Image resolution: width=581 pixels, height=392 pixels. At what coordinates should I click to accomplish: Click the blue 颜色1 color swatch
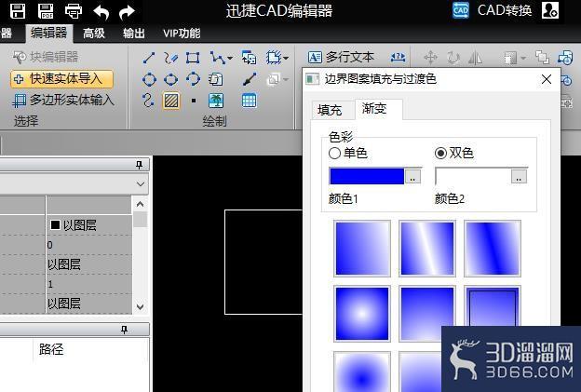click(367, 176)
